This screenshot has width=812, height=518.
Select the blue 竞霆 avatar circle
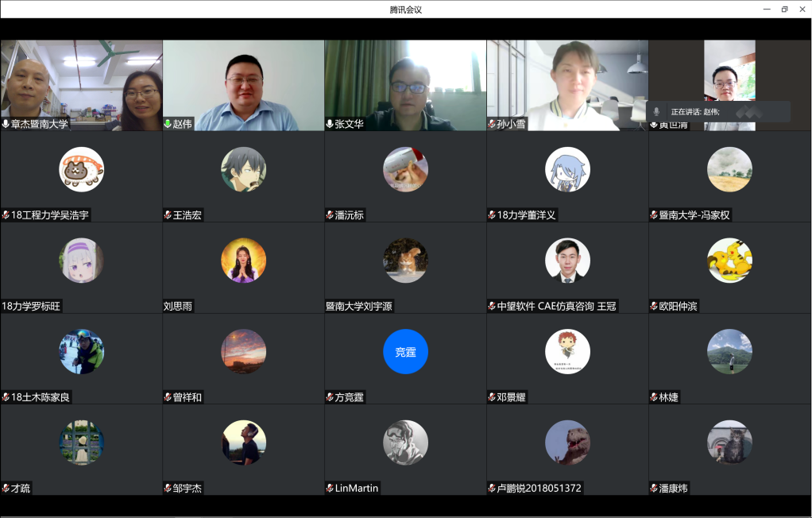pos(405,351)
